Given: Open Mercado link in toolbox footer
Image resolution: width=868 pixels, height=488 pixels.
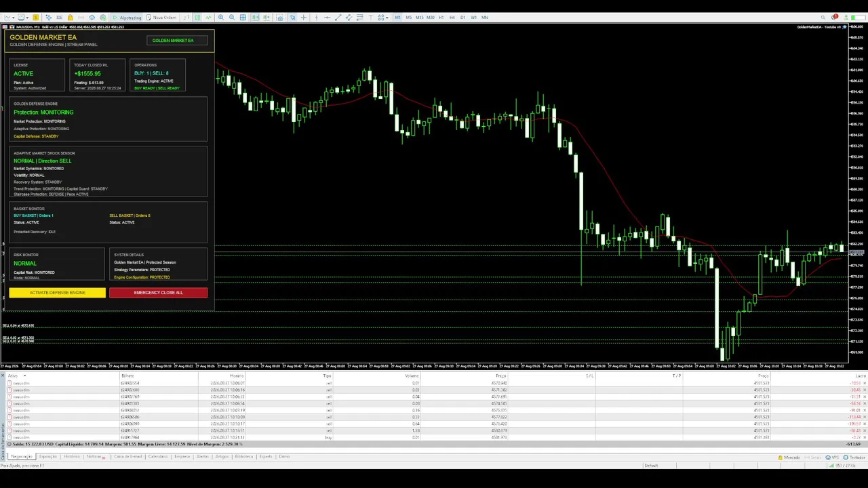Looking at the screenshot, I should [790, 457].
